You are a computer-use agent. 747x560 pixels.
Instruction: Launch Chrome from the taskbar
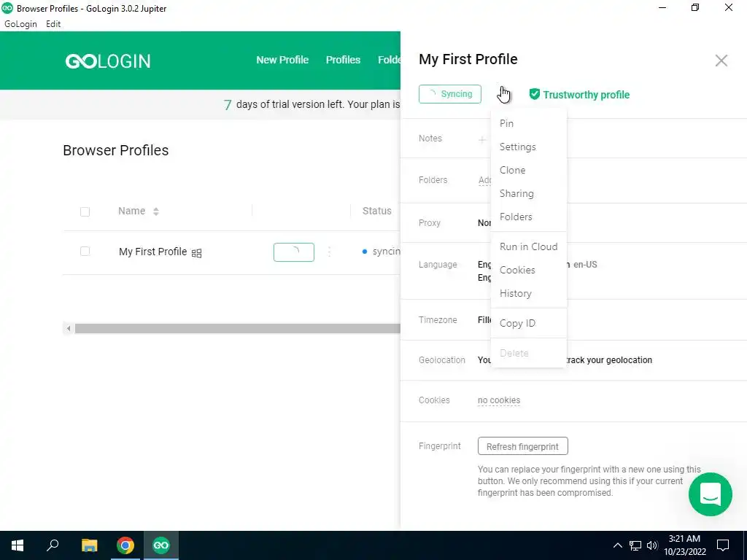pos(125,545)
